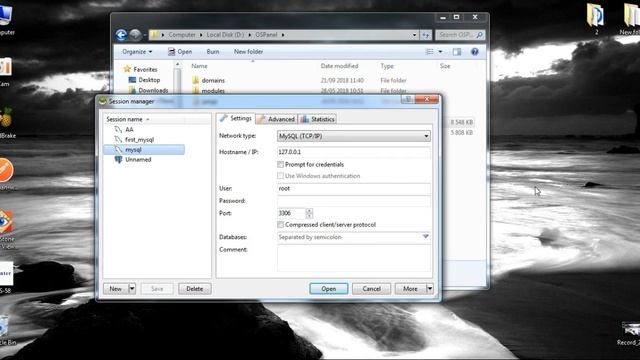Toggle Use Windows authentication checkbox
Viewport: 640px width, 360px height.
coord(280,176)
